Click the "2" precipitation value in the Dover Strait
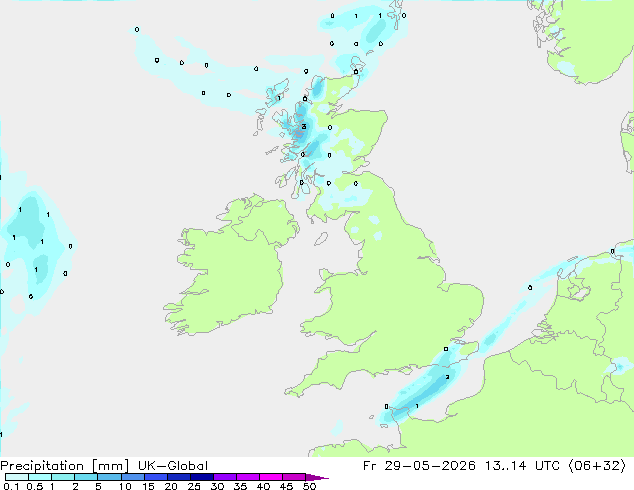 [447, 377]
